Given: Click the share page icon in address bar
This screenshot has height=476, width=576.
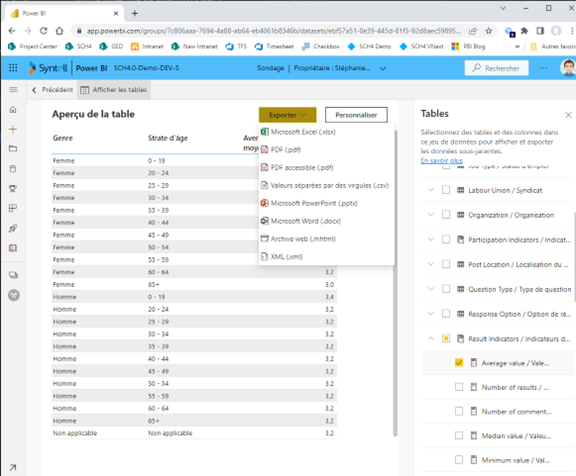Looking at the screenshot, I should tap(473, 31).
